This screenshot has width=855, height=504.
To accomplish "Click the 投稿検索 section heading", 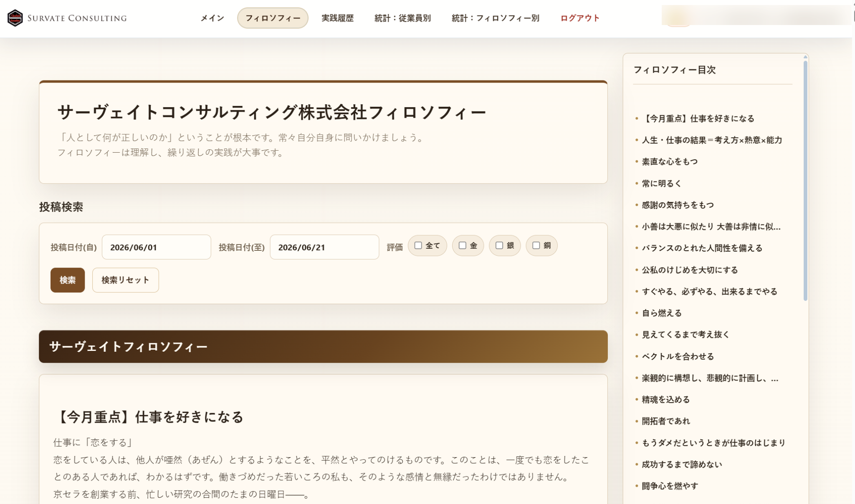I will pyautogui.click(x=61, y=207).
